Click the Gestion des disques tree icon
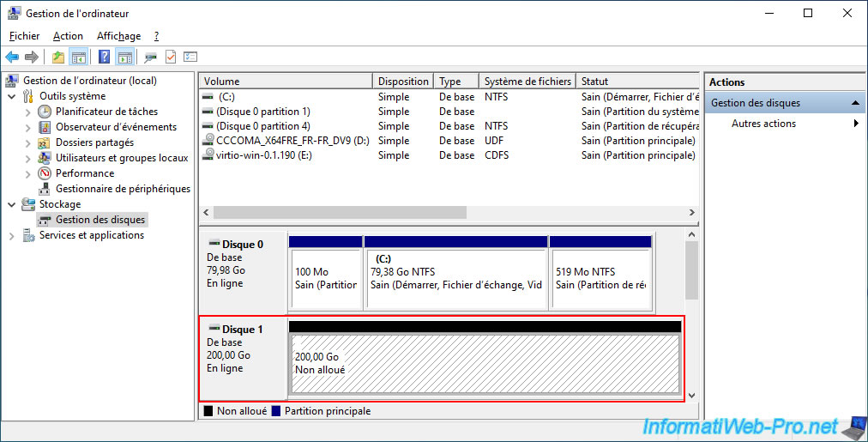Viewport: 868px width, 442px height. click(x=45, y=221)
